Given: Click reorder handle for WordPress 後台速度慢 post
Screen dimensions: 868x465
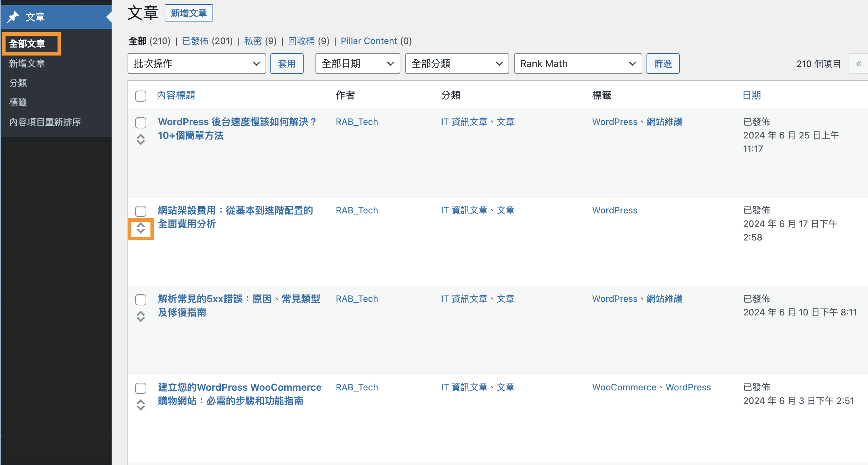Looking at the screenshot, I should coord(140,139).
